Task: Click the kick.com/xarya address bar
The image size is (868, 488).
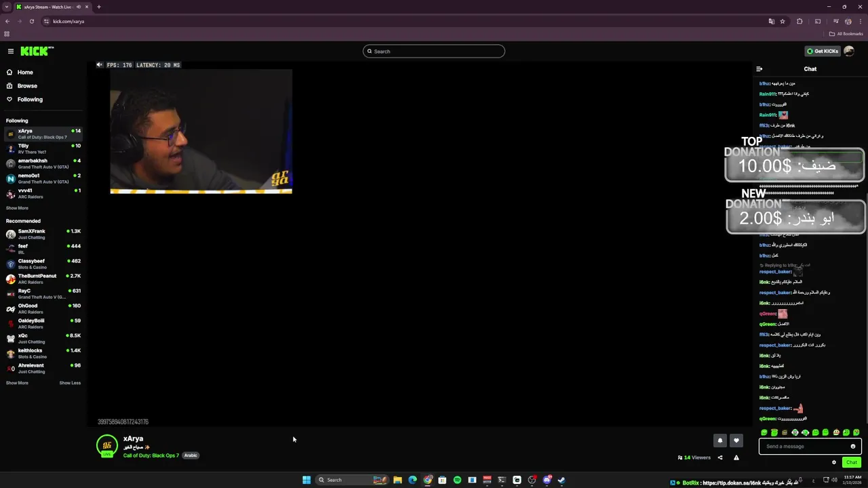Action: [x=407, y=21]
